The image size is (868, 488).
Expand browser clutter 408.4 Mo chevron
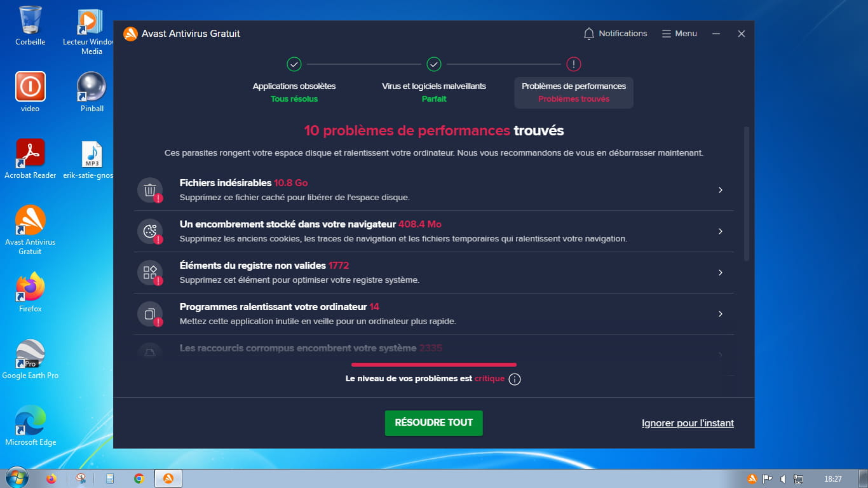tap(720, 231)
